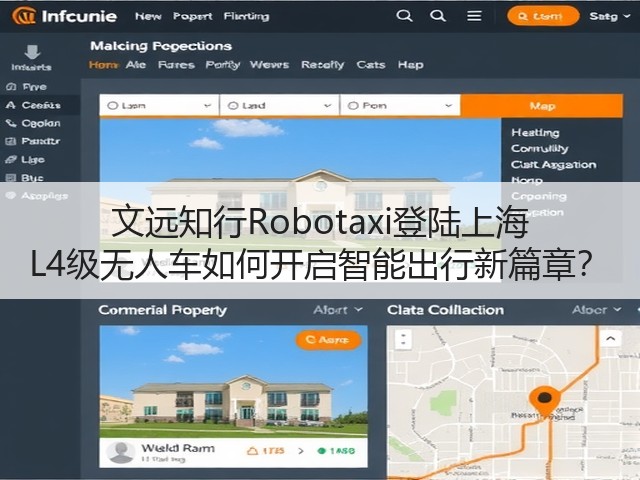The height and width of the screenshot is (480, 640).
Task: Collapse map with up chevron button
Action: click(610, 338)
